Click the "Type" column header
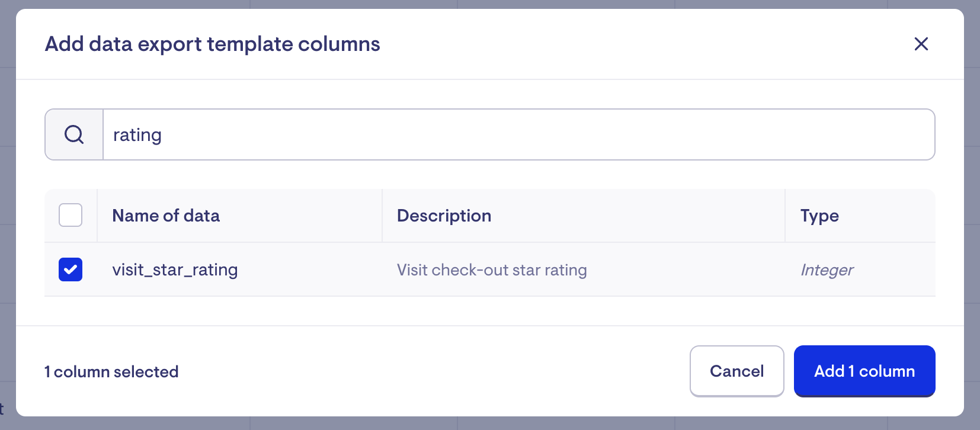 (819, 216)
